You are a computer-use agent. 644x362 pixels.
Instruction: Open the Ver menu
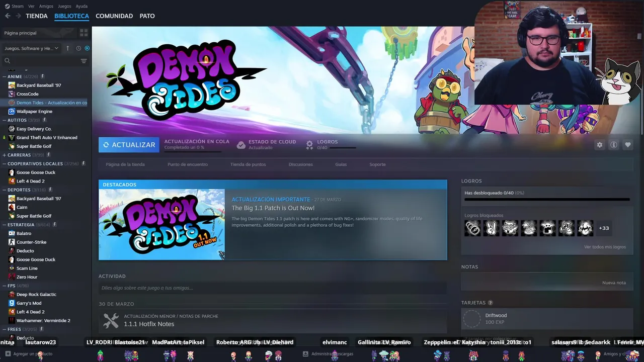point(31,6)
